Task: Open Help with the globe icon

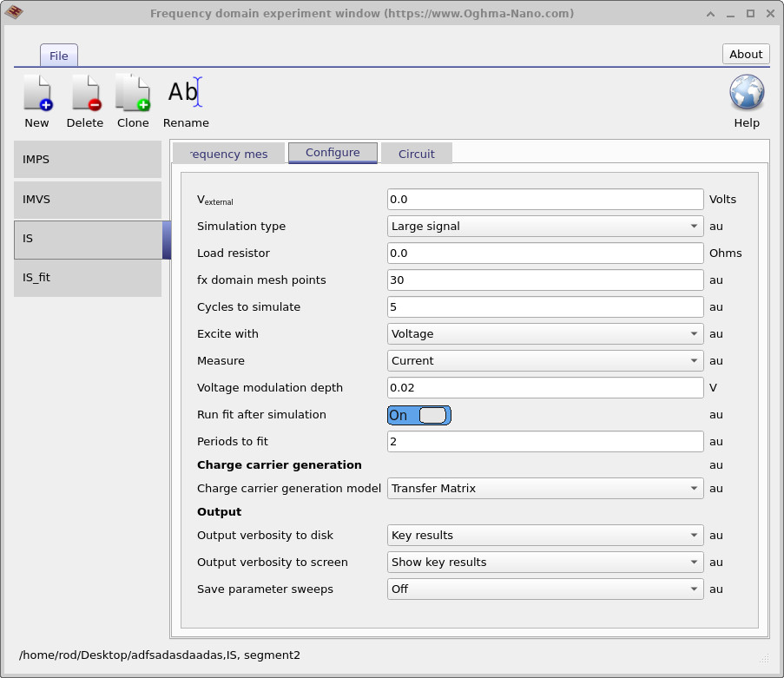Action: tap(746, 92)
